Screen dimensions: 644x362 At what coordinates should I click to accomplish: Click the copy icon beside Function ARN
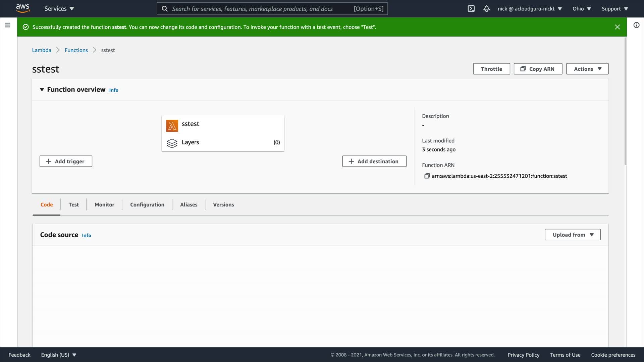[427, 176]
